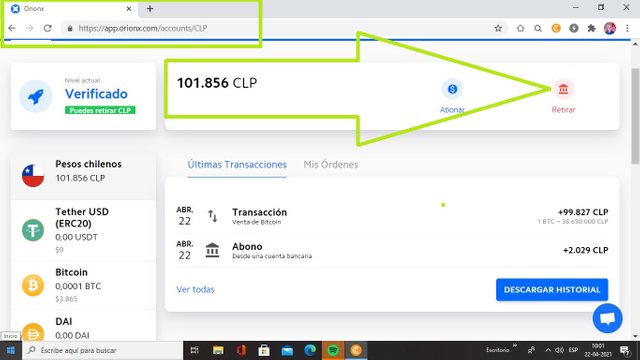Screen dimensions: 640x360
Task: Click the gray download extension icon
Action: tap(574, 28)
